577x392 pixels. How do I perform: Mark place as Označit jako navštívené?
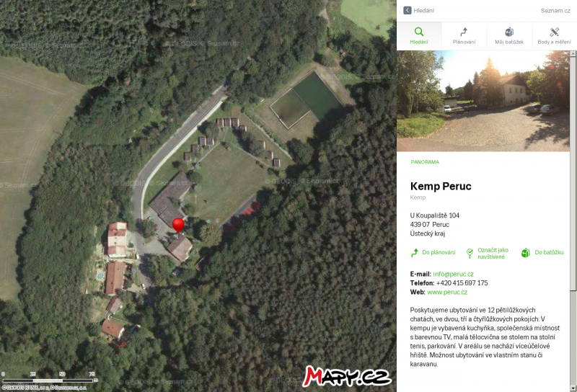point(488,253)
